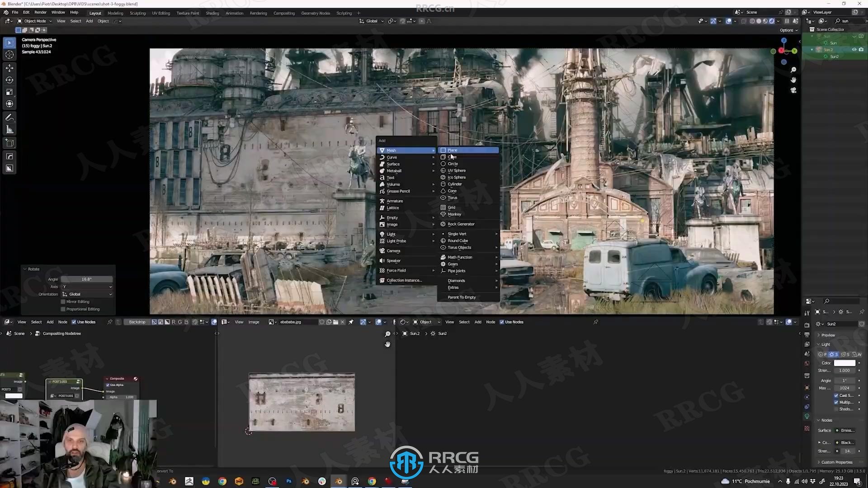This screenshot has width=868, height=488.
Task: Open the Object Mode dropdown
Action: click(34, 21)
